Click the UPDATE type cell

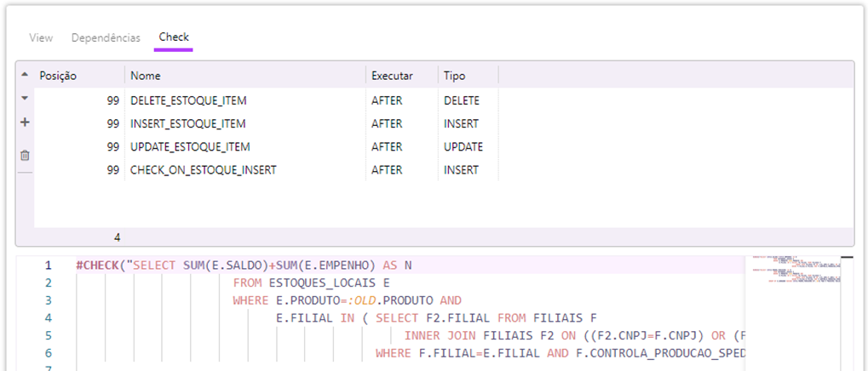(x=463, y=146)
